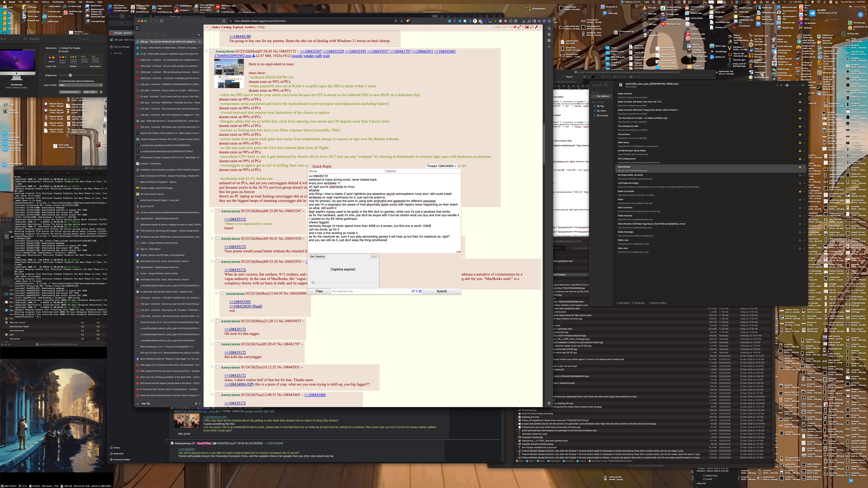Reload the 4chan thread page
The width and height of the screenshot is (868, 488).
click(x=162, y=21)
